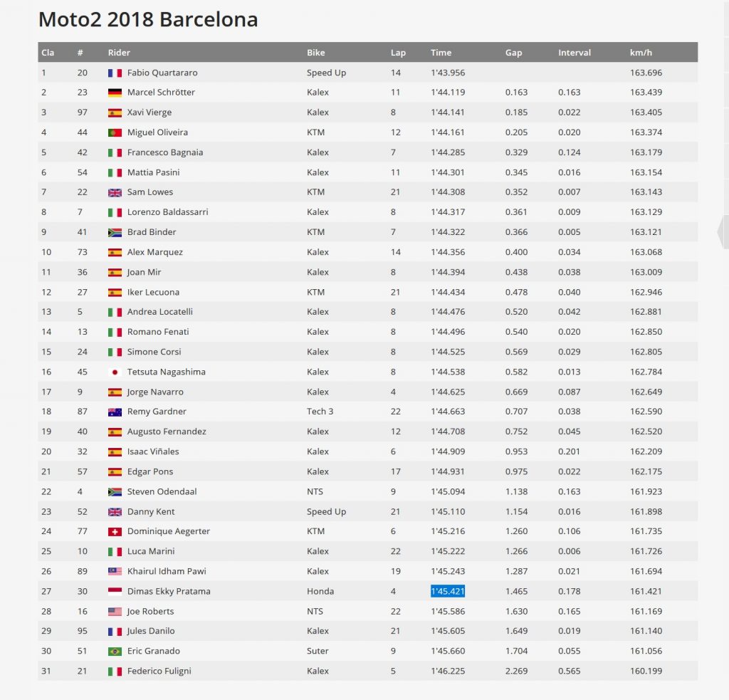Viewport: 729px width, 700px height.
Task: Click the side arrow tab at right edge
Action: pos(723,232)
